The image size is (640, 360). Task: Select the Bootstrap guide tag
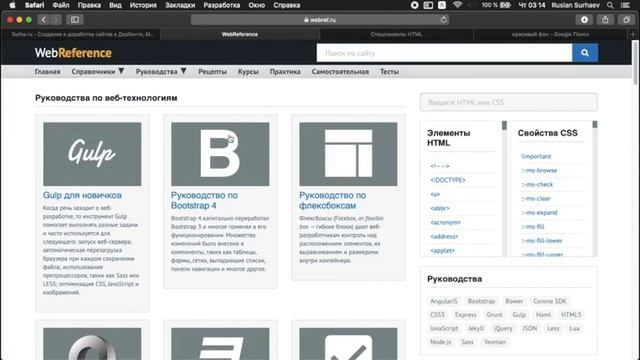coord(481,301)
